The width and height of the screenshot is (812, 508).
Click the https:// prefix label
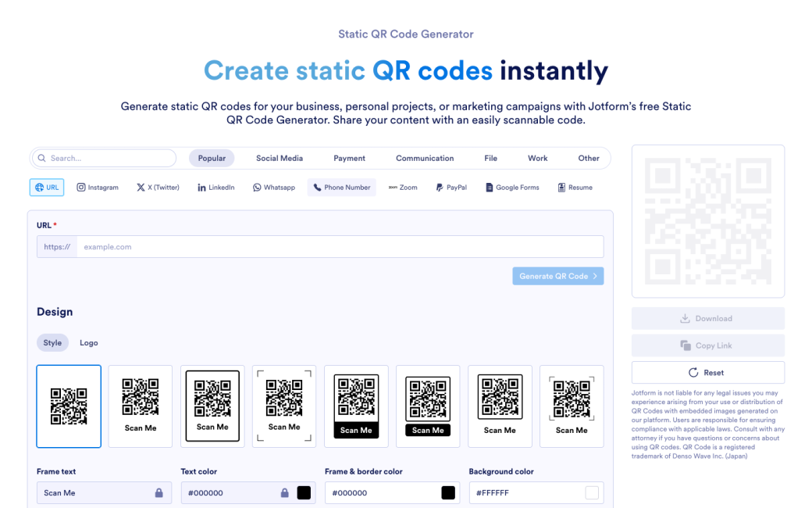click(x=57, y=247)
